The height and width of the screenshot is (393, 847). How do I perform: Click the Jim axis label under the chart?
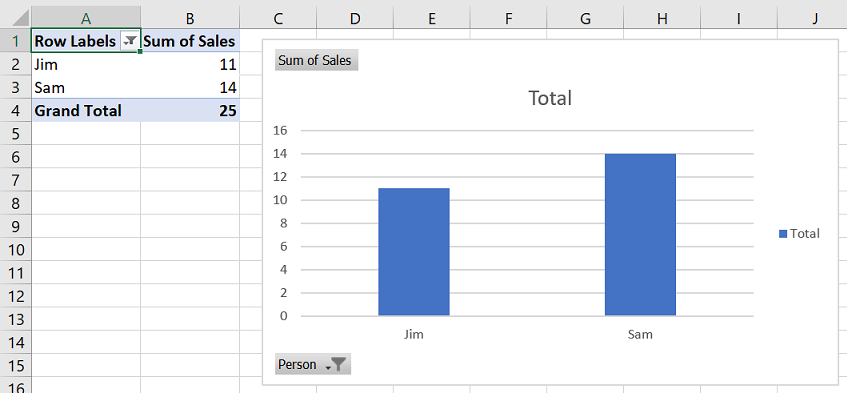click(x=414, y=335)
